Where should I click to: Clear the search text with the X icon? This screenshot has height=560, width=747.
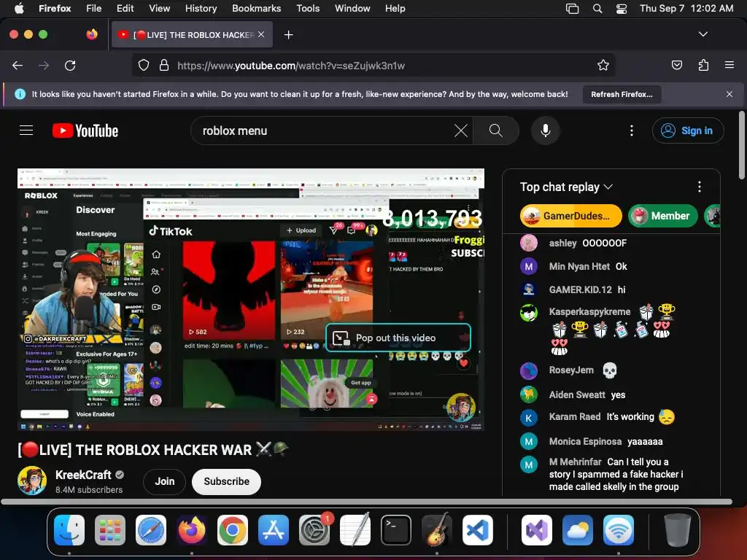click(461, 131)
